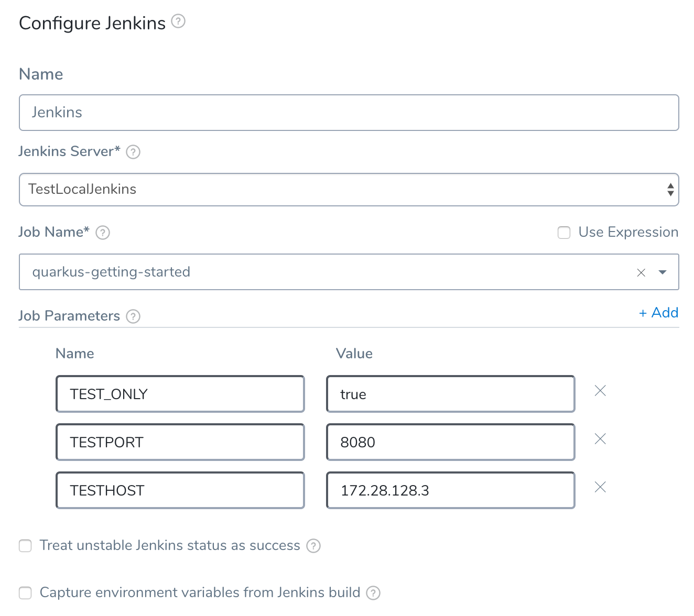The width and height of the screenshot is (694, 616).
Task: Show help tooltip for Job Name
Action: [x=103, y=233]
